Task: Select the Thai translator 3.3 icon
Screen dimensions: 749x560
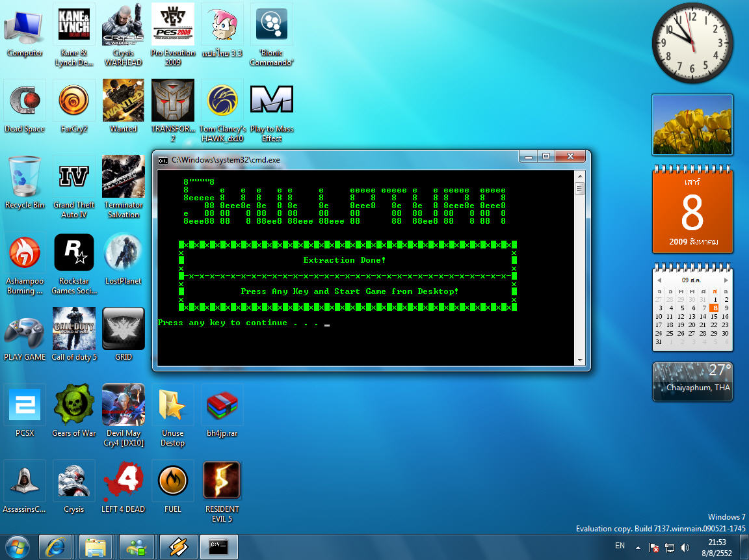Action: (x=222, y=30)
